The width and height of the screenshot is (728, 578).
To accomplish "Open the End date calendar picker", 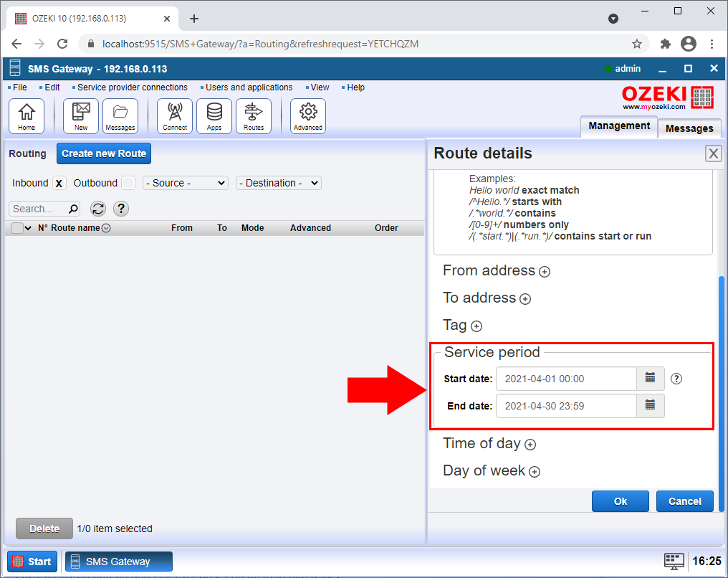I will tap(650, 406).
